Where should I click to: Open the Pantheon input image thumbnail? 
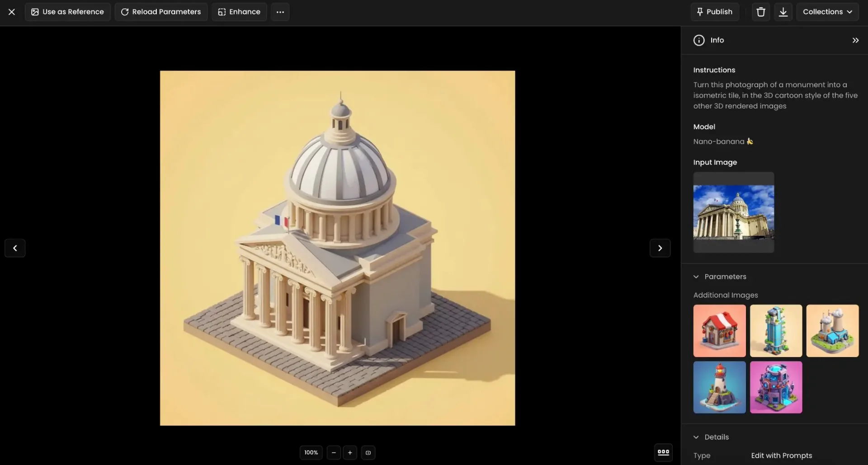(733, 212)
